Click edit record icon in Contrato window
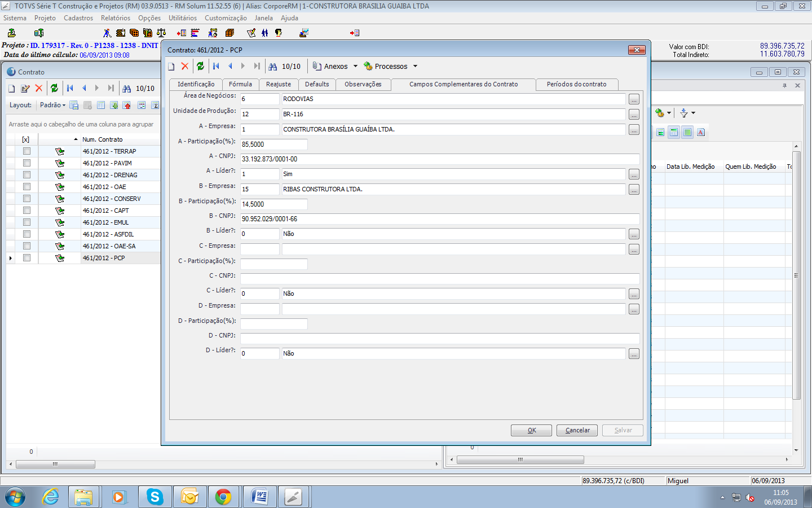 pos(25,89)
